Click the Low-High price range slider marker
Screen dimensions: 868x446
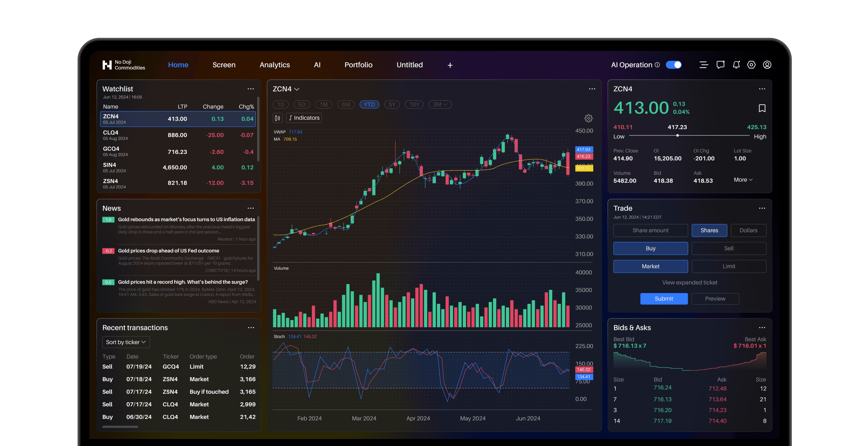677,136
